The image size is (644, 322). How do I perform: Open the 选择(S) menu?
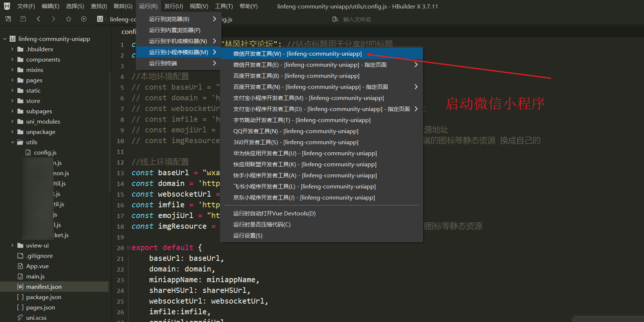point(75,6)
